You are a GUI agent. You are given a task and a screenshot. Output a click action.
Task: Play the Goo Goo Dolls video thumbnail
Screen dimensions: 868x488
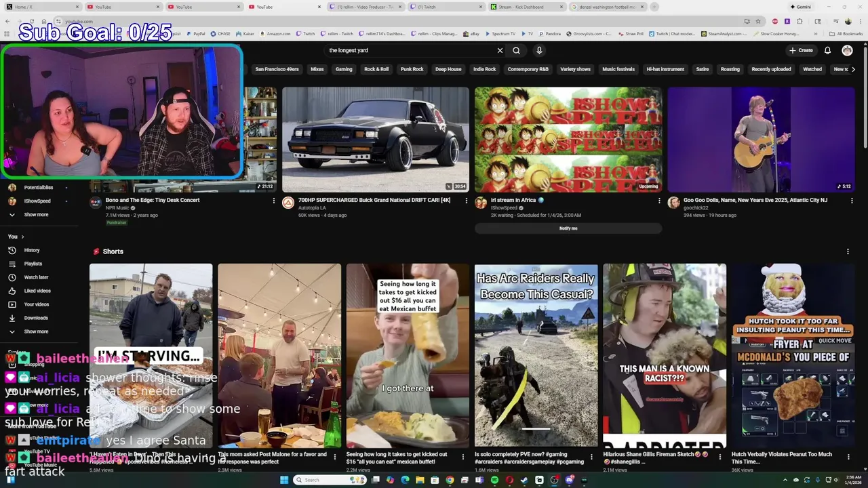[x=761, y=140]
